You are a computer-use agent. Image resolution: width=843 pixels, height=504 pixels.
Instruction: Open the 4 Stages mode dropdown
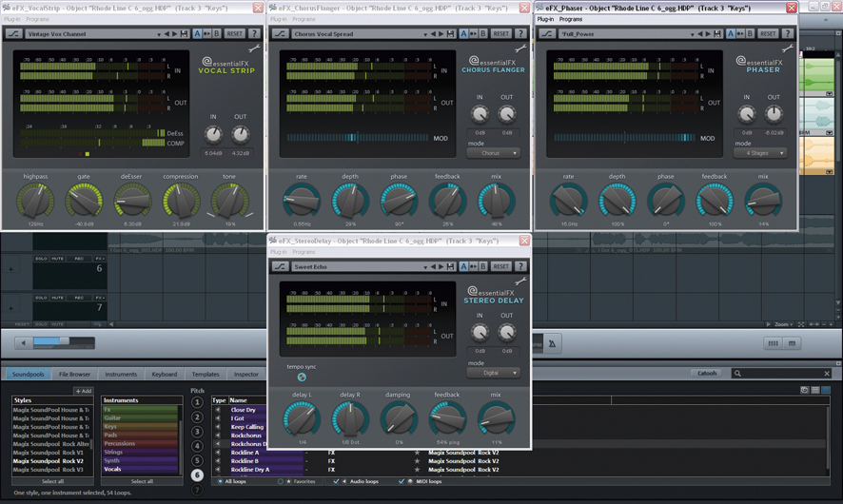(759, 153)
